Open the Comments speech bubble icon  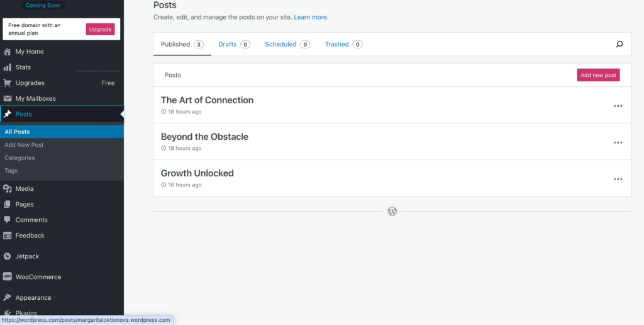pyautogui.click(x=8, y=220)
